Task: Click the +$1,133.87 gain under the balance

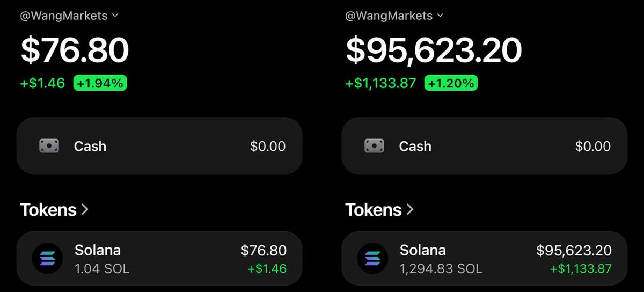Action: coord(380,83)
